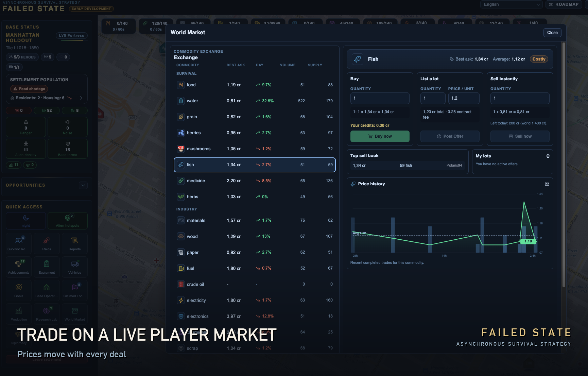This screenshot has height=376, width=588.
Task: Click the Survival category heading
Action: [x=186, y=73]
